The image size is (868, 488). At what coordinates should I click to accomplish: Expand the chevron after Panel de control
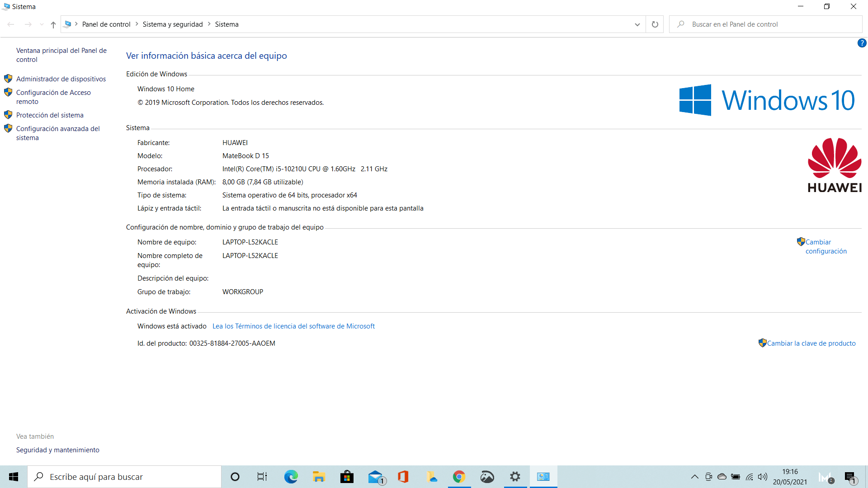pos(137,24)
